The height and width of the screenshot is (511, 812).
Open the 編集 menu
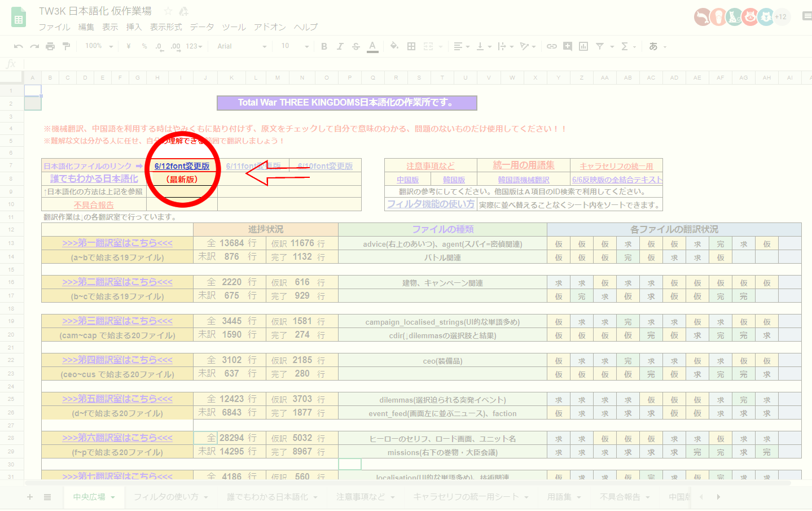click(86, 27)
